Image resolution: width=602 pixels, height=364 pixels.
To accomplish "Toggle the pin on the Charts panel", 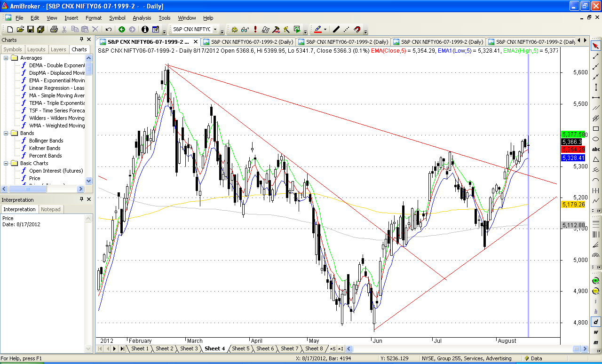I will [x=81, y=40].
